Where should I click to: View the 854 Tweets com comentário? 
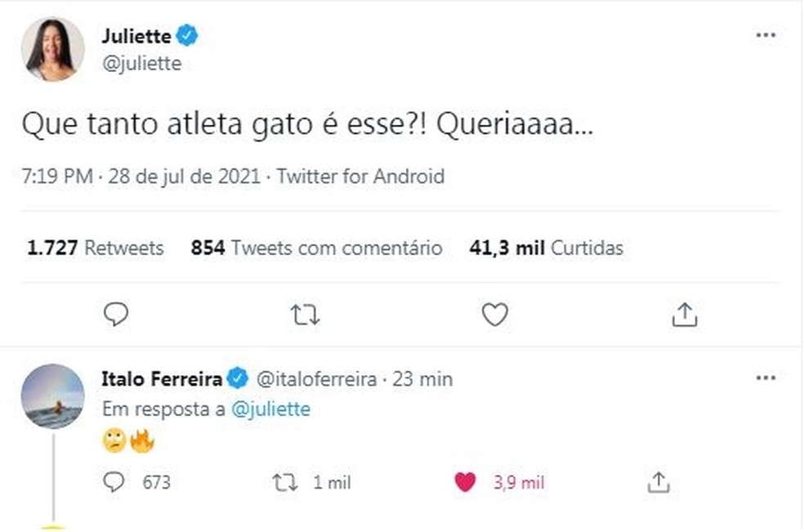tap(317, 248)
